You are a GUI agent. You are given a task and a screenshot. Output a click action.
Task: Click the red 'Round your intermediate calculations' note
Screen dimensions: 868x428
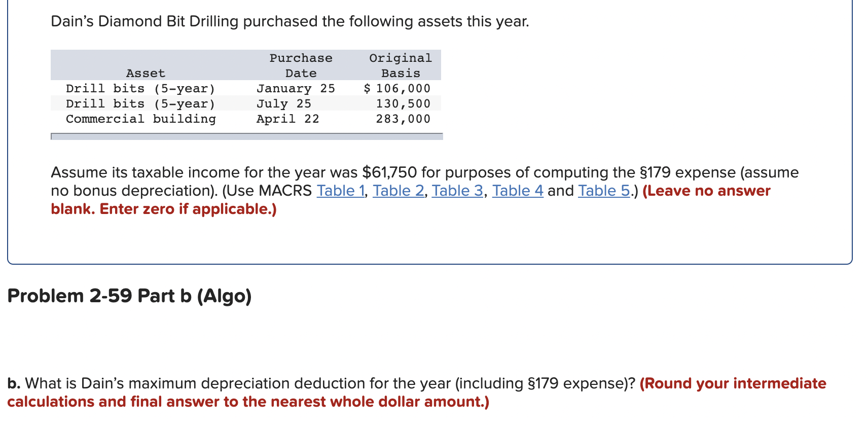click(x=417, y=393)
